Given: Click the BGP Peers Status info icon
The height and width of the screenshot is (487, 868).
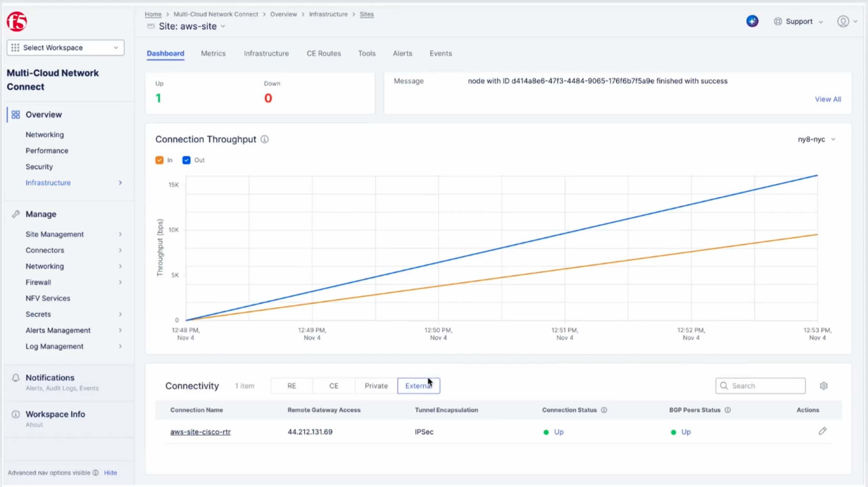Looking at the screenshot, I should click(x=728, y=410).
